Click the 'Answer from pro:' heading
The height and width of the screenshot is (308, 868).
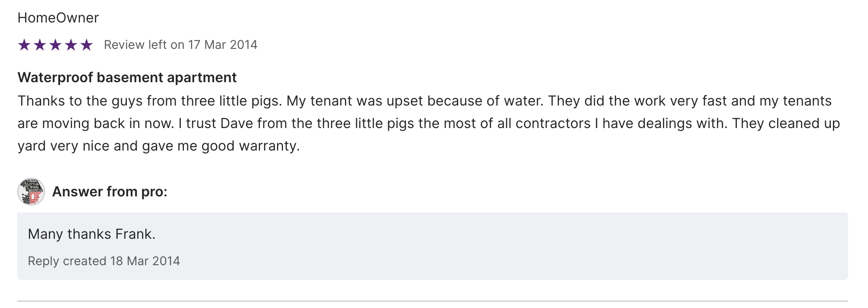point(109,192)
